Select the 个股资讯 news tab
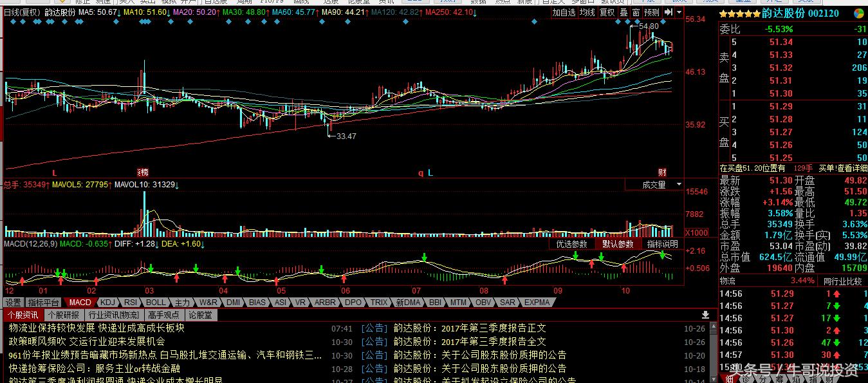The image size is (868, 383). point(24,315)
